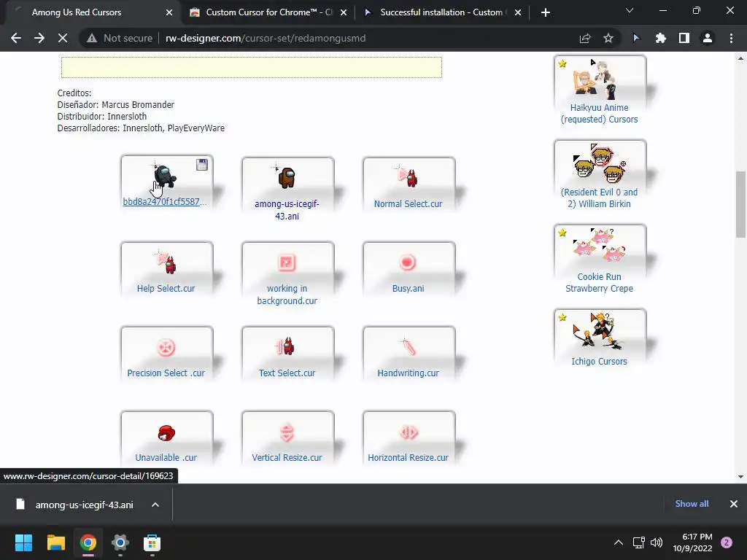The image size is (747, 560).
Task: Click the Handwriting cursor icon
Action: [x=408, y=346]
